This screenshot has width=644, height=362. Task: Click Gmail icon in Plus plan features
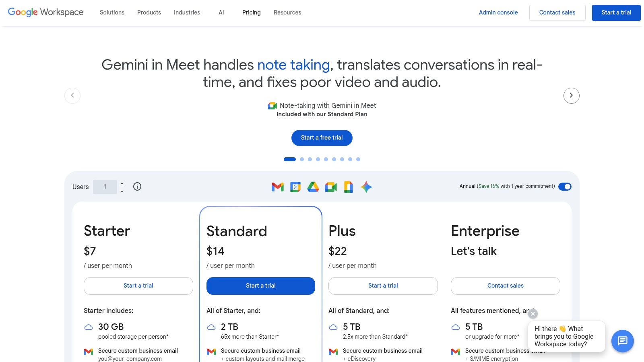333,352
